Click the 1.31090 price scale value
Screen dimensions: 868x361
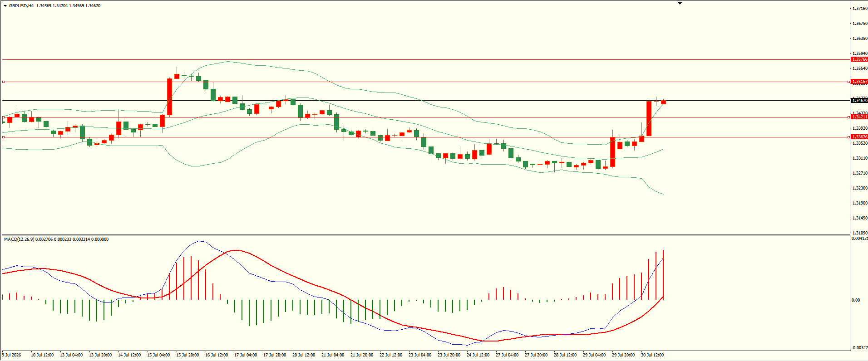click(x=860, y=233)
